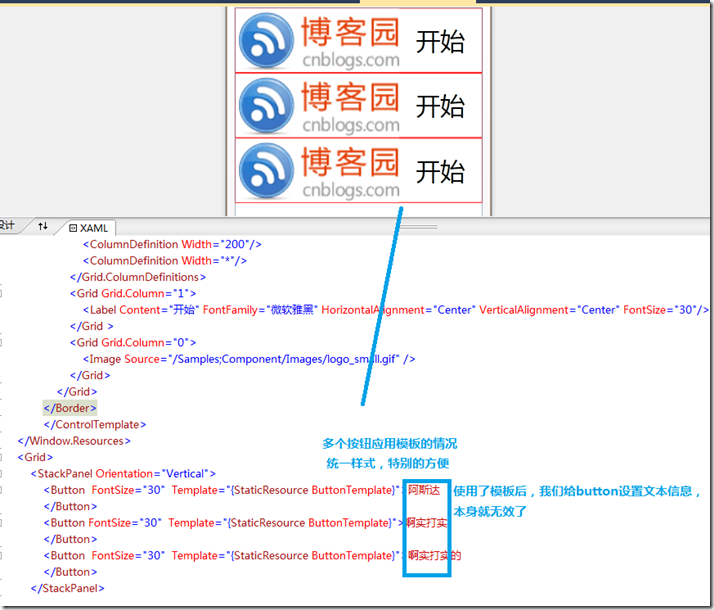Click the </ControlTemplate> closing tag
The image size is (714, 610).
coord(95,425)
